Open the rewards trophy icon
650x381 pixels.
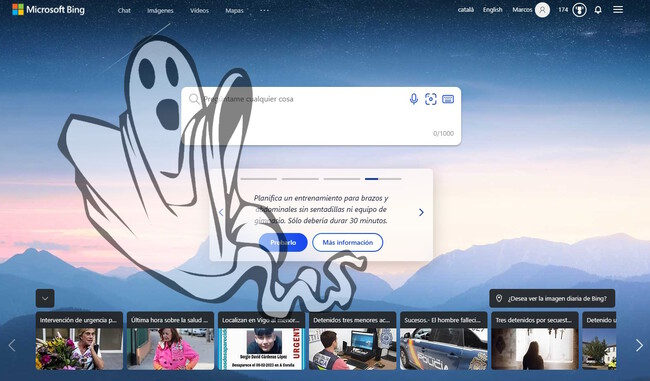(x=579, y=10)
